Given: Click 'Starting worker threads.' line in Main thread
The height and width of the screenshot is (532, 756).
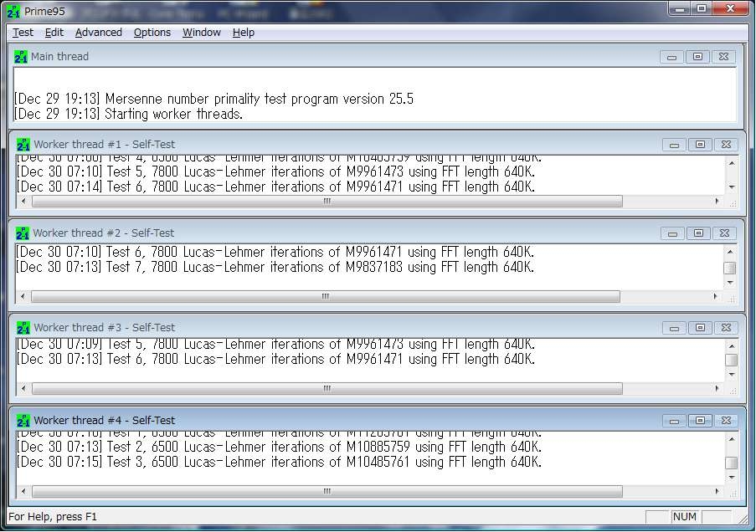Looking at the screenshot, I should click(128, 115).
